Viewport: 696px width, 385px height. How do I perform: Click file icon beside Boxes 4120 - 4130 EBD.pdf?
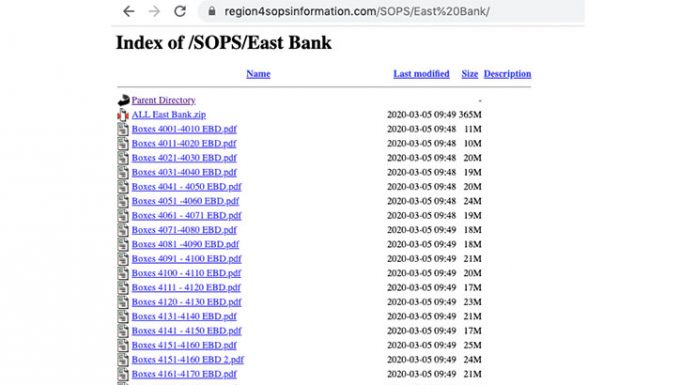click(x=123, y=302)
